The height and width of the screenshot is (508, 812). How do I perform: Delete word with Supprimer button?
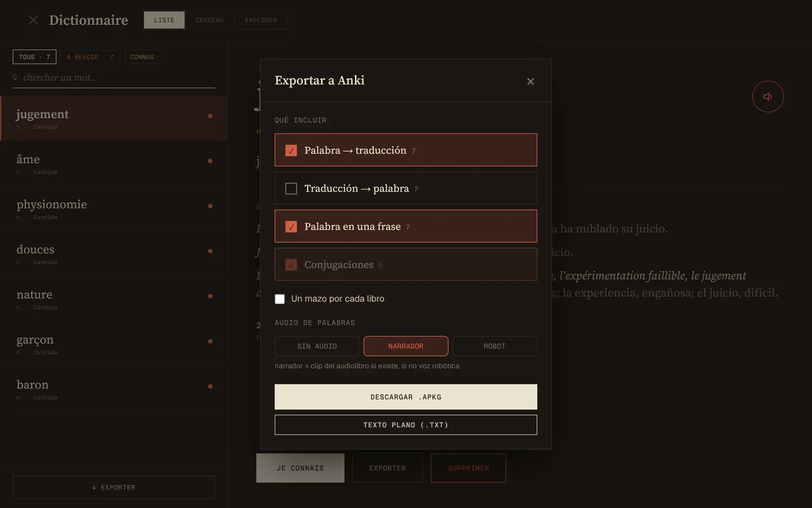(x=468, y=468)
